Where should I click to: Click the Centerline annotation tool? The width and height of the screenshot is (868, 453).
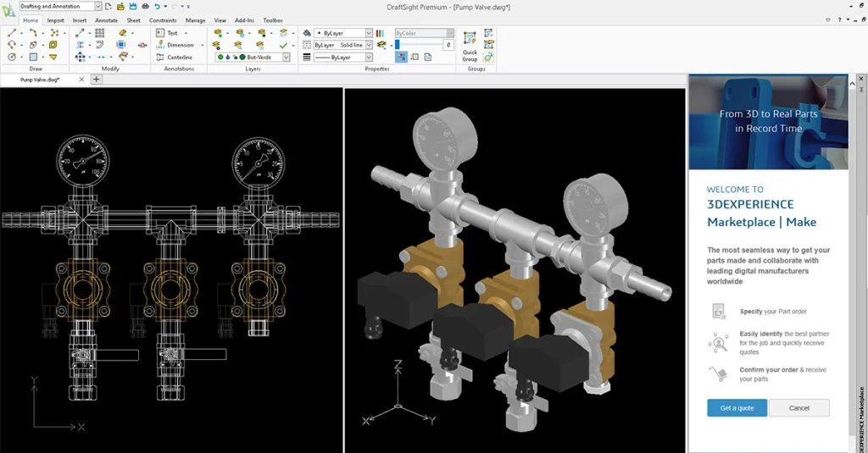coord(179,58)
